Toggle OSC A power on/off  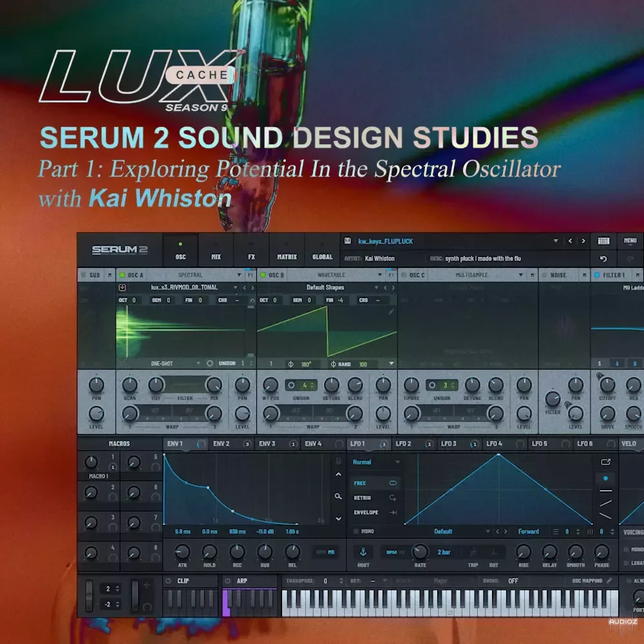pyautogui.click(x=122, y=275)
